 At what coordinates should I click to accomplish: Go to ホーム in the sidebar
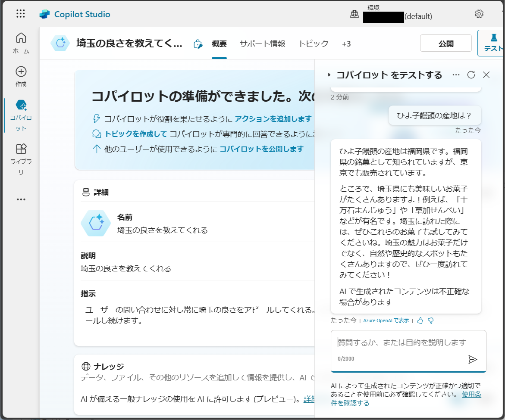click(21, 43)
